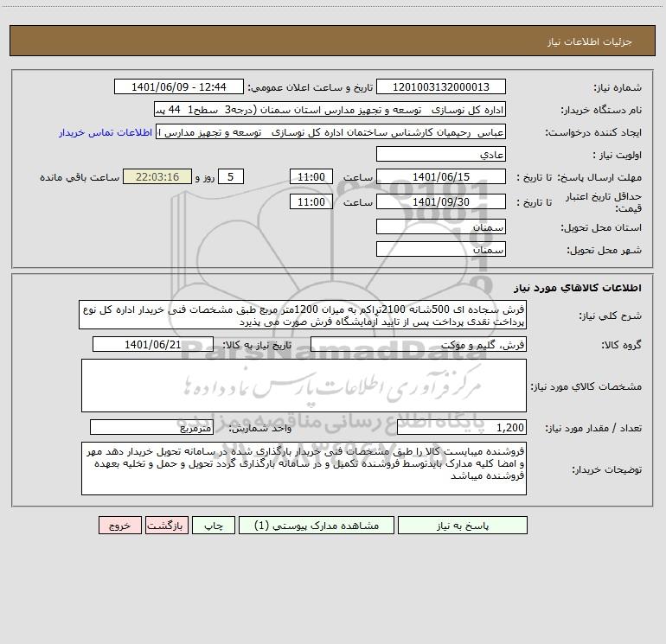The width and height of the screenshot is (666, 644).
Task: Click the واحد شمارش label
Action: [260, 428]
